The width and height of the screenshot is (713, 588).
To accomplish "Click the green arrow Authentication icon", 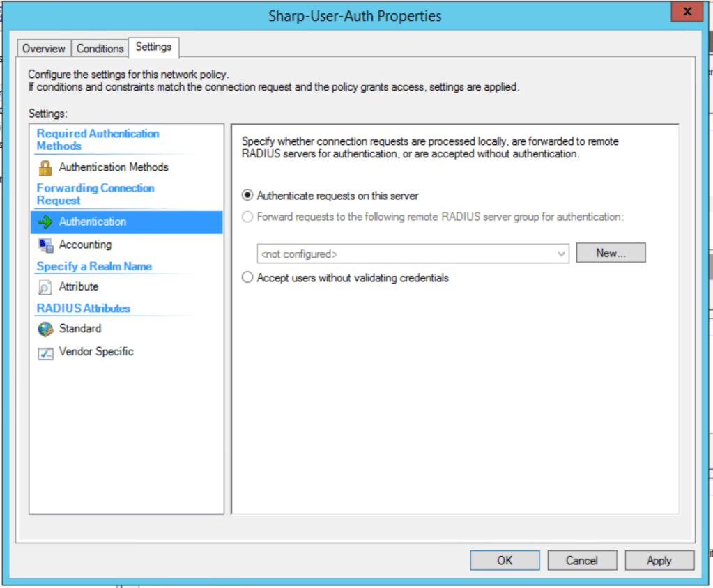I will point(45,222).
